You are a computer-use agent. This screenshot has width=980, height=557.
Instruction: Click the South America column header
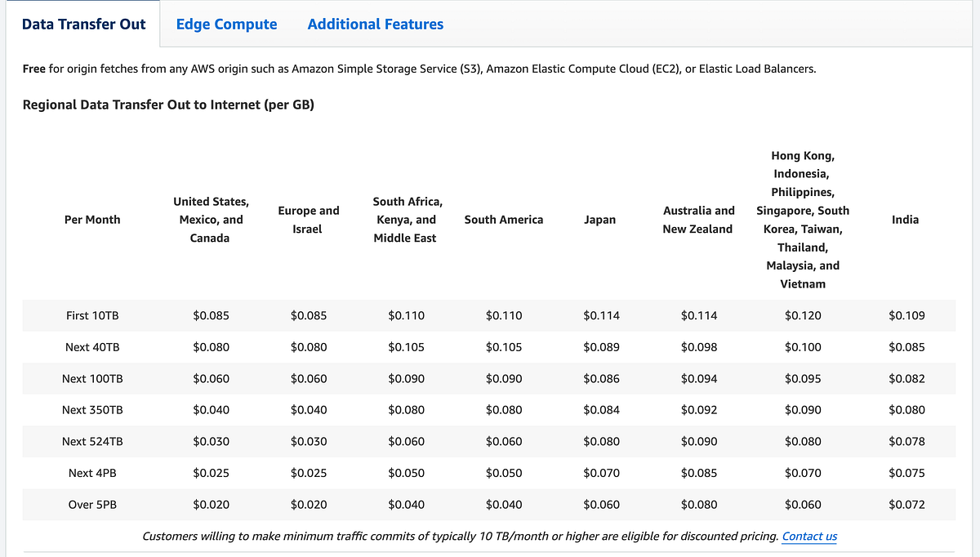[503, 219]
